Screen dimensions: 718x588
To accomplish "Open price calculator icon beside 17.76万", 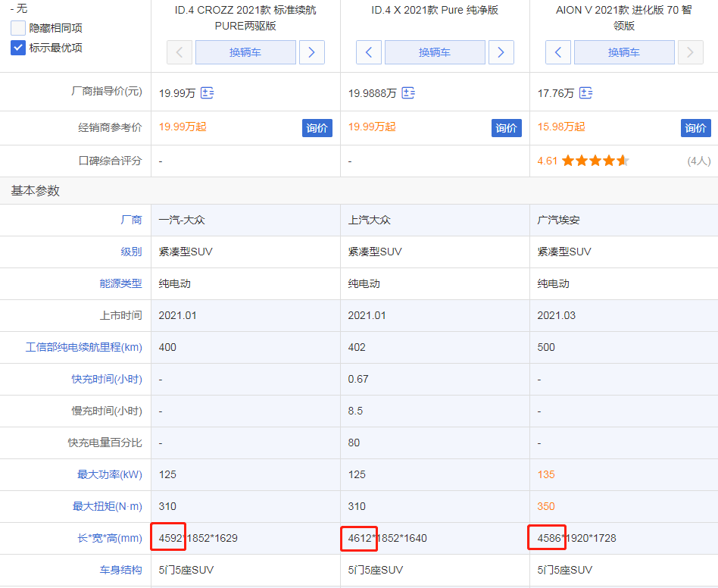I will (585, 93).
